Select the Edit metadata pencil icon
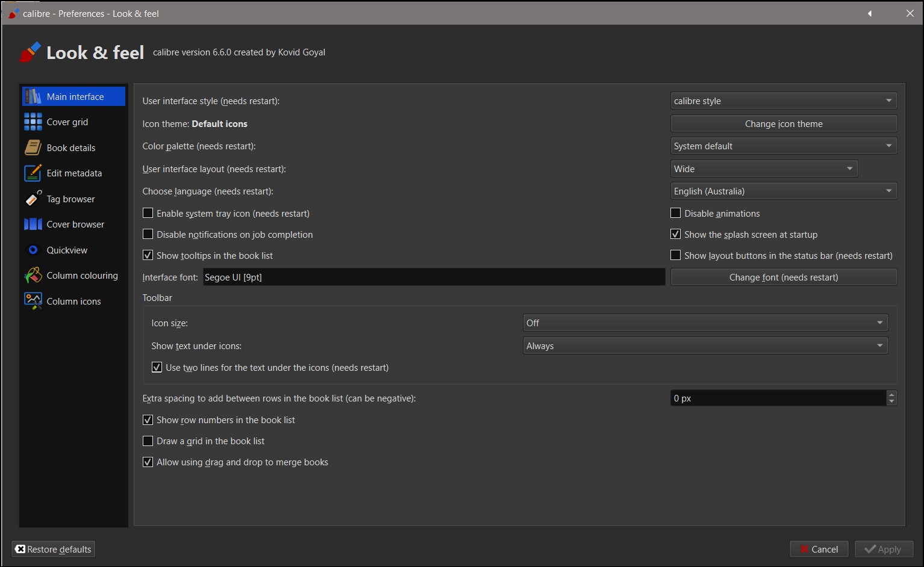The height and width of the screenshot is (567, 924). 33,173
